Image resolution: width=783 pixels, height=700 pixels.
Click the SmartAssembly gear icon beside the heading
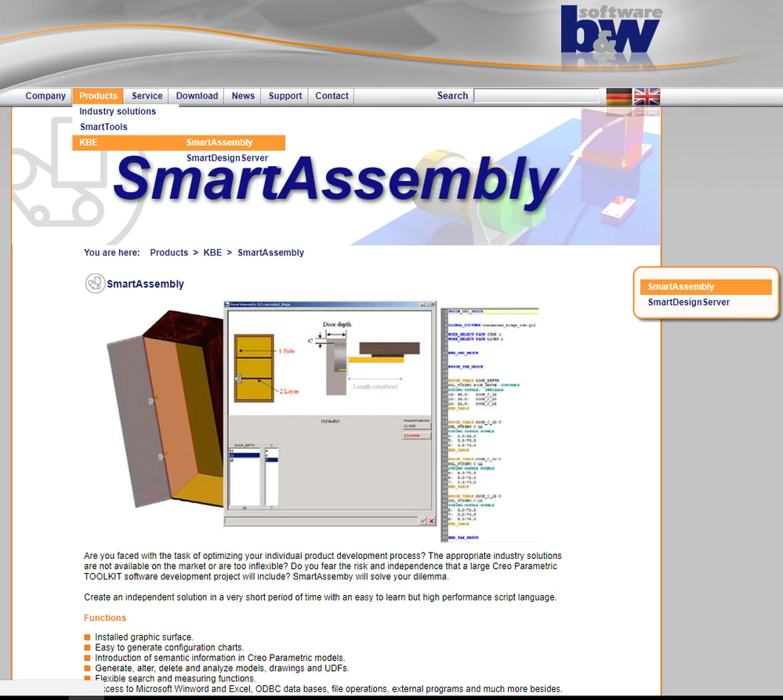pyautogui.click(x=94, y=284)
